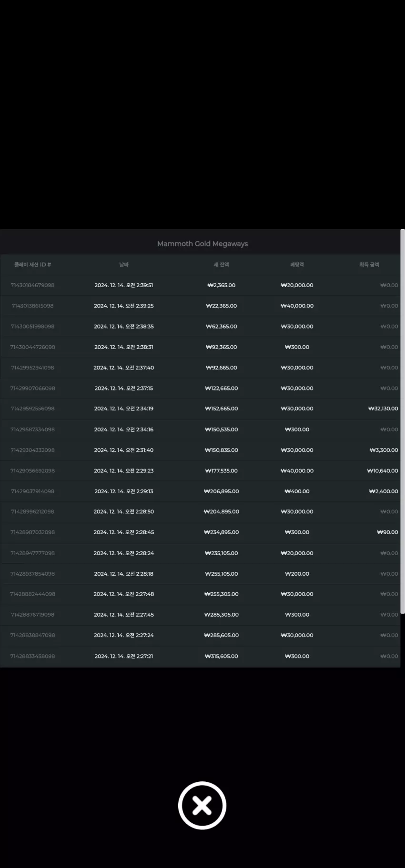The image size is (405, 868).
Task: Click the win amount ₩10,640.00
Action: tap(383, 470)
